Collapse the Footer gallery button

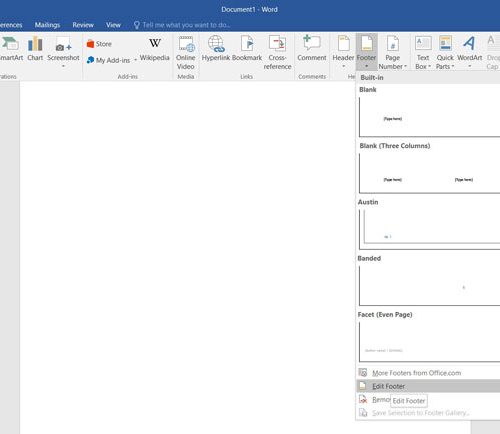(366, 52)
